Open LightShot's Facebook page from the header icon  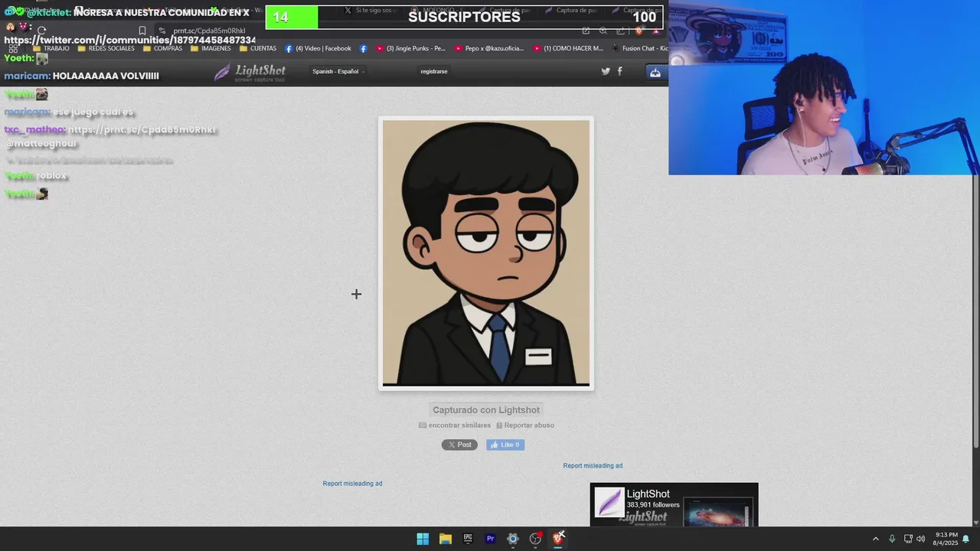[x=619, y=71]
